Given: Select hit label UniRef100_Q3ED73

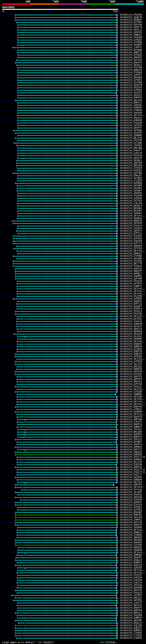Looking at the screenshot, I should point(131,628).
